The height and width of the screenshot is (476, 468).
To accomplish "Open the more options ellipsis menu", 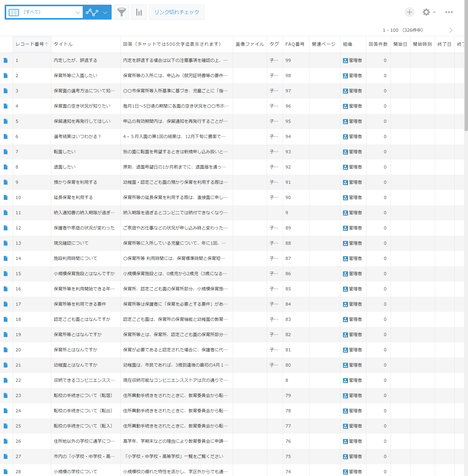I will coord(449,12).
